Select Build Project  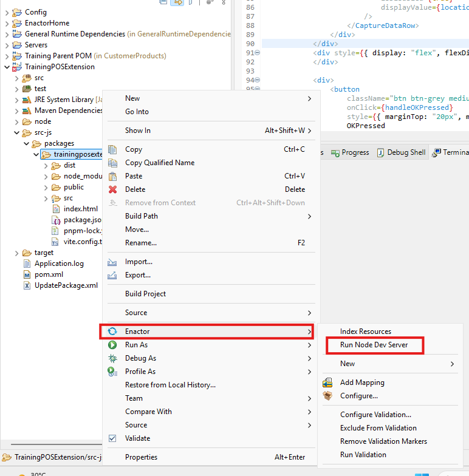(211, 294)
